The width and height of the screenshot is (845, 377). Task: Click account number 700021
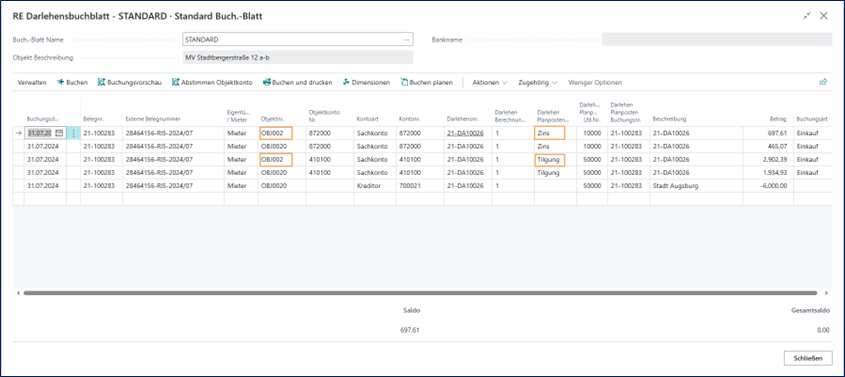pyautogui.click(x=420, y=185)
